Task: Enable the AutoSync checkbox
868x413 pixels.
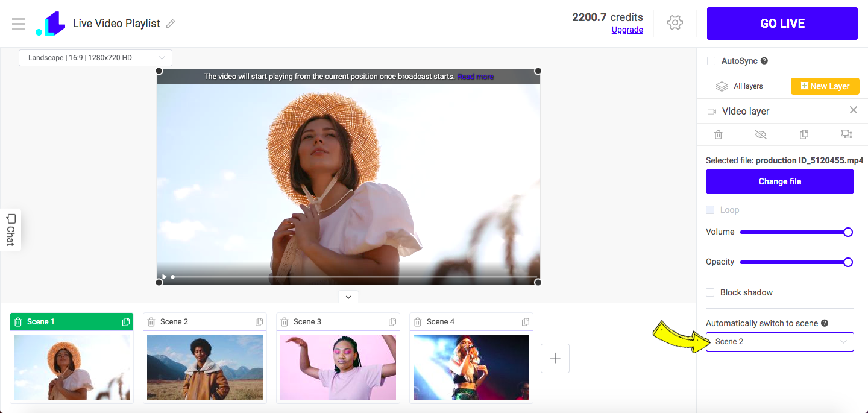Action: pos(711,61)
